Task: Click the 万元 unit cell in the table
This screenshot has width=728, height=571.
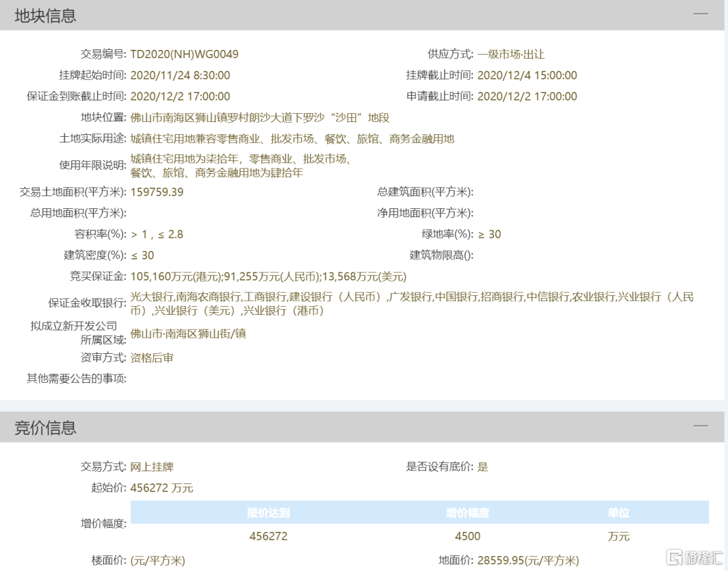Action: pos(618,536)
